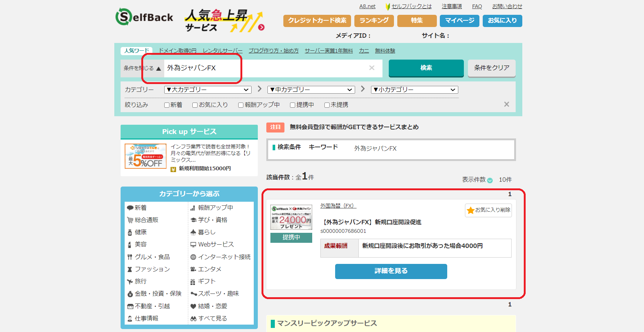The width and height of the screenshot is (644, 332).
Task: Click the セルフバックとは beginner mark icon
Action: [388, 7]
